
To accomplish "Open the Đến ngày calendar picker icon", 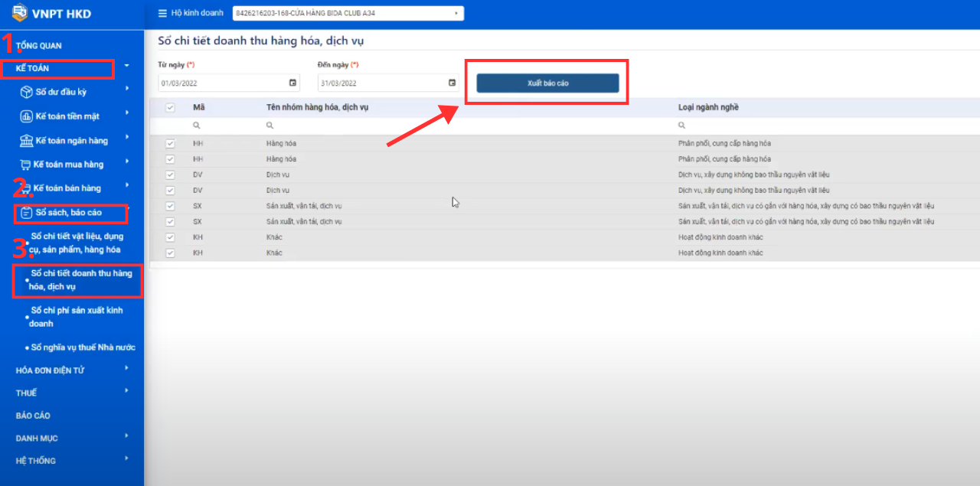I will tap(452, 83).
